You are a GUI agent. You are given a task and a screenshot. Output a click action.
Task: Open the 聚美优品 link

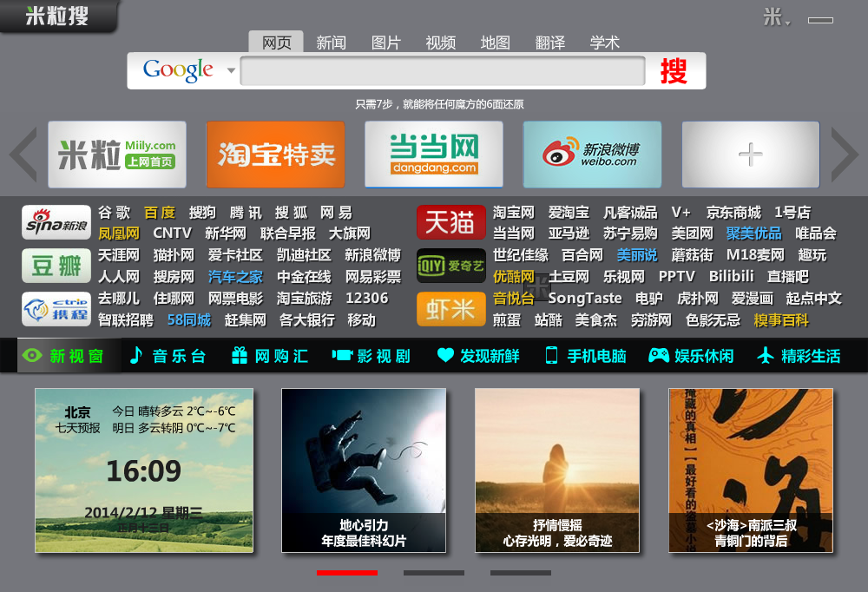754,234
